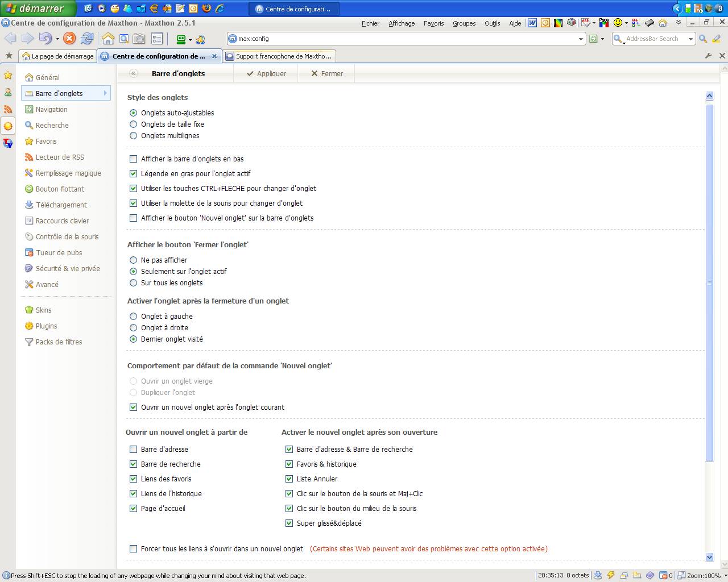Uncheck 'Super glissé&déplacé' checkbox
Image resolution: width=728 pixels, height=582 pixels.
pyautogui.click(x=289, y=523)
